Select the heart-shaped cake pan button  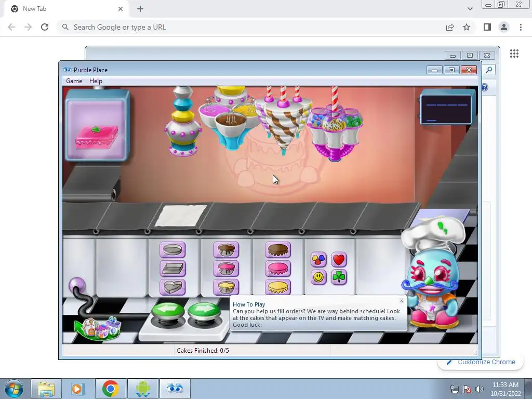coord(172,287)
